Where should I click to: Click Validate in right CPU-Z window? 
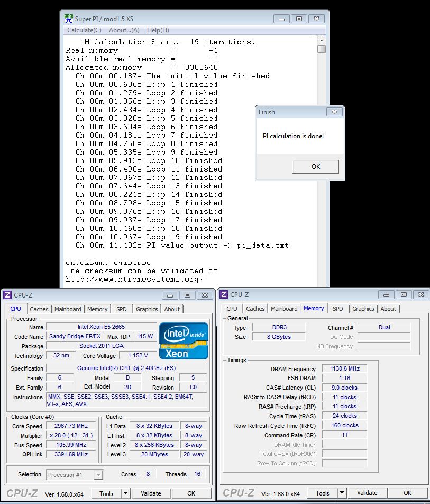(367, 493)
